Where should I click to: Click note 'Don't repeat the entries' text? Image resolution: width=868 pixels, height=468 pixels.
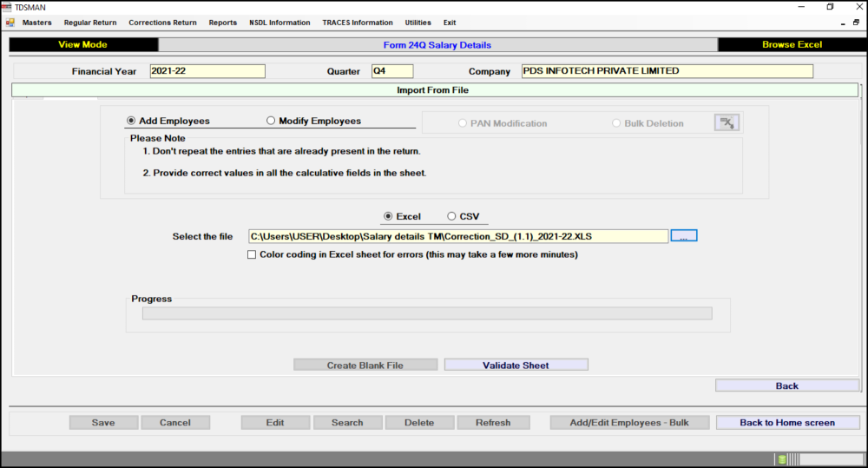(x=282, y=151)
